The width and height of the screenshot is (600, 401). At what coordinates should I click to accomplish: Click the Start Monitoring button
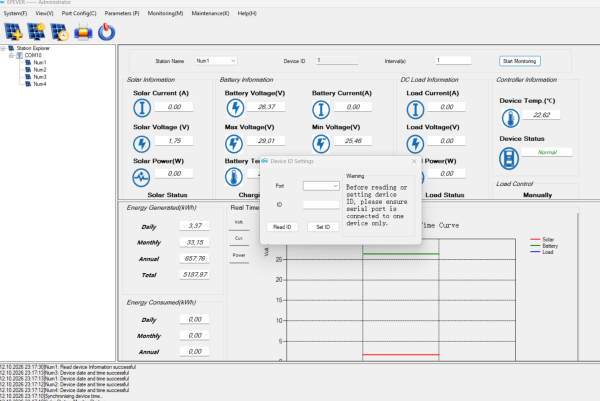520,61
